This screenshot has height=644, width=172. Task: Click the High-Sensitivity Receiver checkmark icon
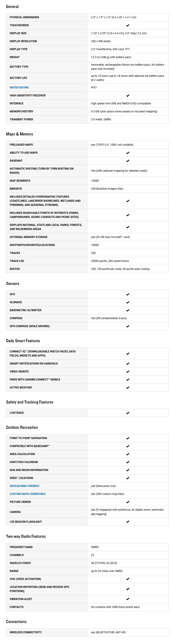(128, 96)
